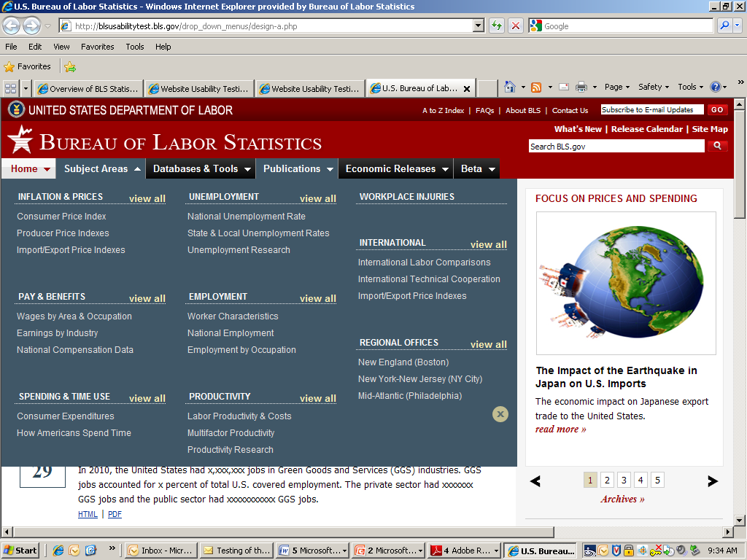Click the Search BLS.gov input field
The height and width of the screenshot is (560, 747).
click(x=616, y=146)
